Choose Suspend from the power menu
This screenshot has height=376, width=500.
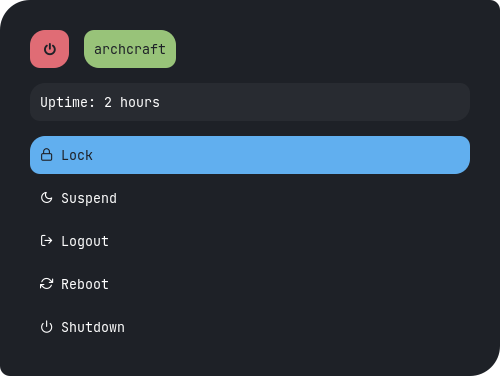[250, 198]
